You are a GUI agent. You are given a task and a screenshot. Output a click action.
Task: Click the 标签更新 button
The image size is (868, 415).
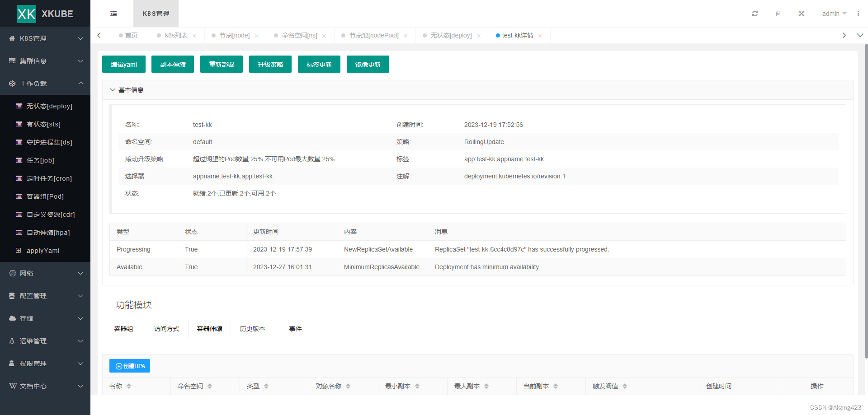[319, 64]
